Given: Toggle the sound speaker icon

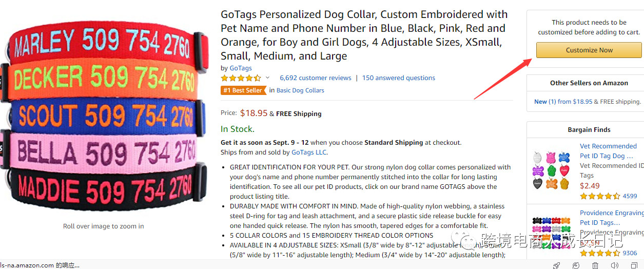Looking at the screenshot, I should 614,265.
